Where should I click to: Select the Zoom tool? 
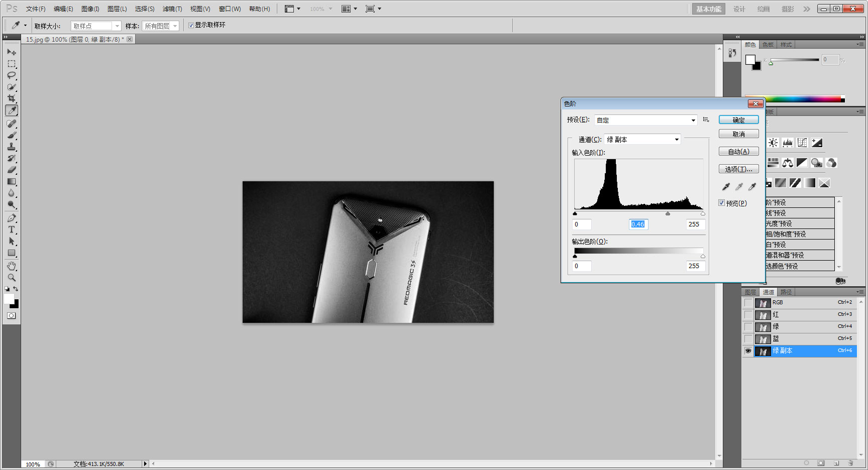[12, 277]
